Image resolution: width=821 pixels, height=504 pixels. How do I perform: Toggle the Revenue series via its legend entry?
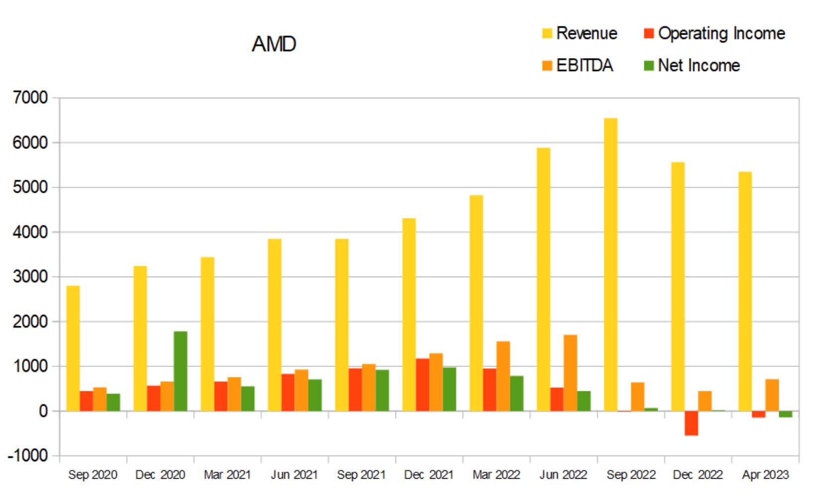(587, 33)
